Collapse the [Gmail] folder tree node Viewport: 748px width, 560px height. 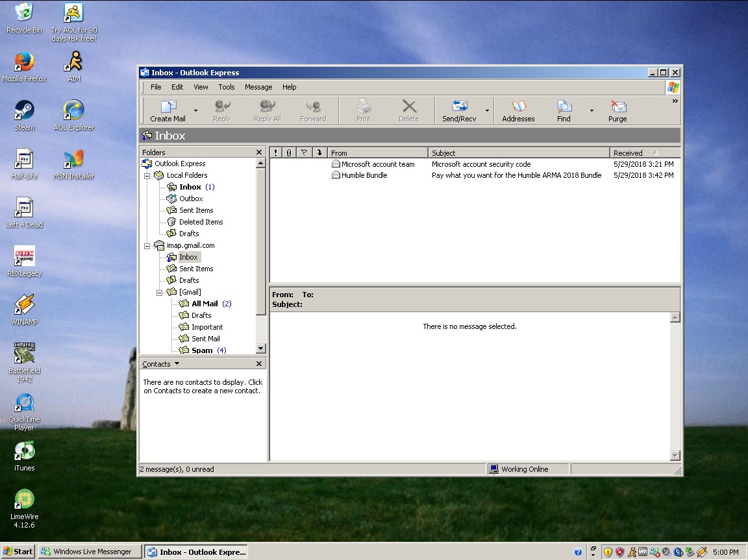(x=160, y=292)
